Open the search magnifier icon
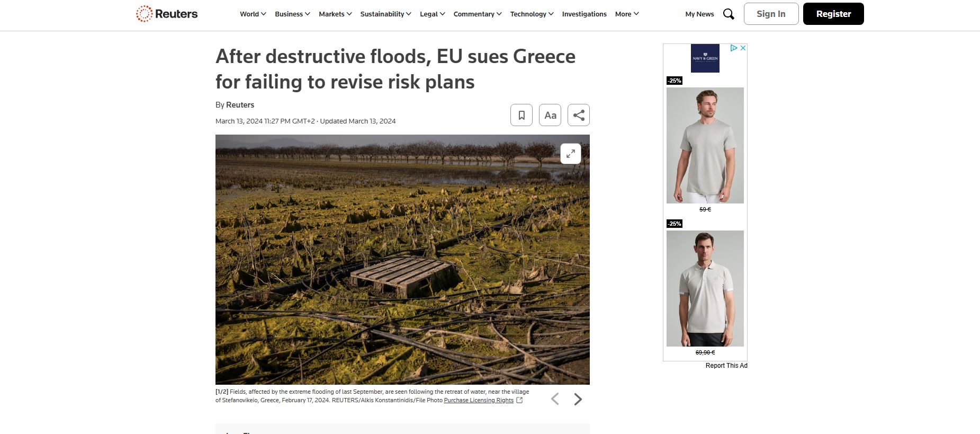The width and height of the screenshot is (980, 434). click(x=729, y=14)
